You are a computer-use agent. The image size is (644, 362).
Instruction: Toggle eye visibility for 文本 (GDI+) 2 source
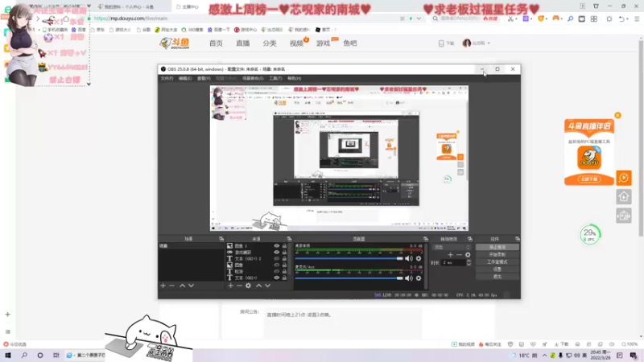click(276, 258)
